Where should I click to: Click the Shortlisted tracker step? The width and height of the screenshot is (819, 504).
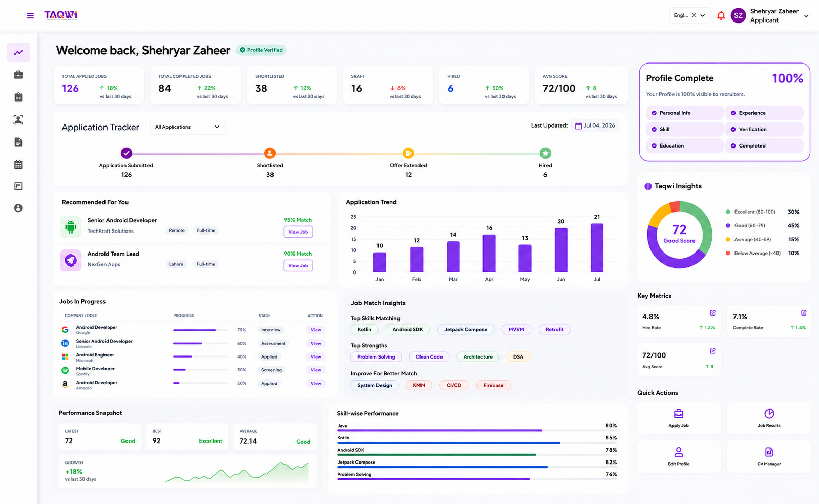pyautogui.click(x=270, y=153)
